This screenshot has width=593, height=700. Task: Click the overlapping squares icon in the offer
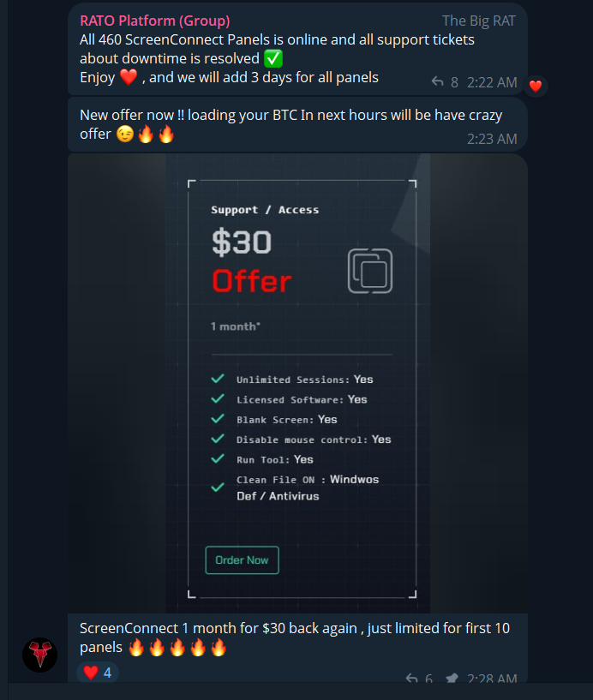(370, 271)
